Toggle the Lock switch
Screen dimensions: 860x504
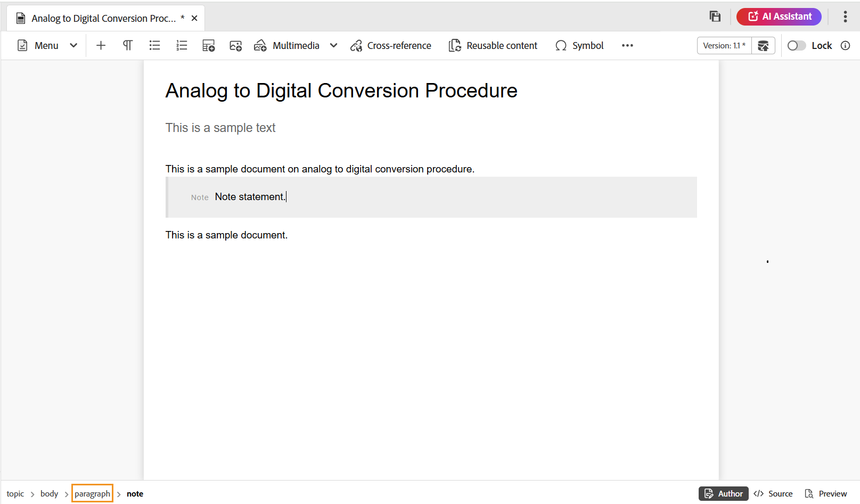click(x=797, y=46)
